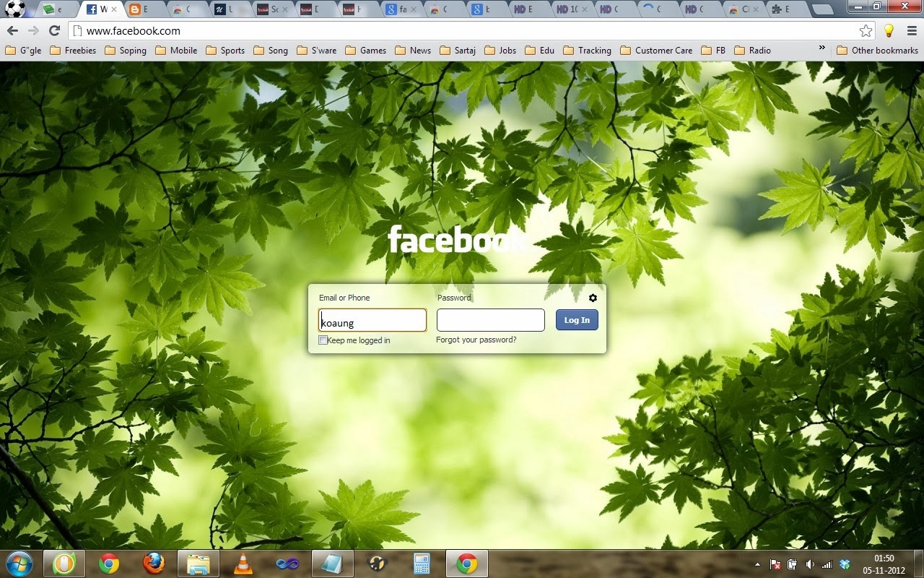The width and height of the screenshot is (924, 578).
Task: Open the Edu bookmark folder
Action: 540,51
